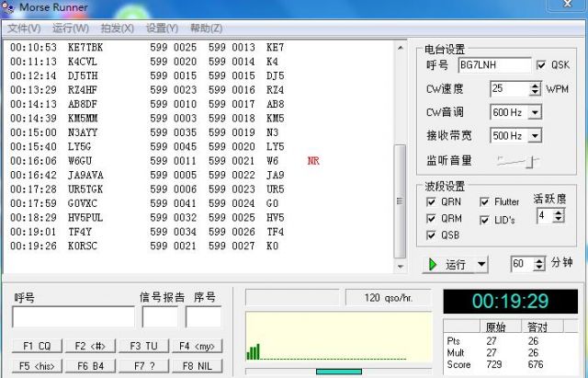Viewport: 588px width, 378px height.
Task: Toggle the QRM checkbox
Action: click(431, 219)
